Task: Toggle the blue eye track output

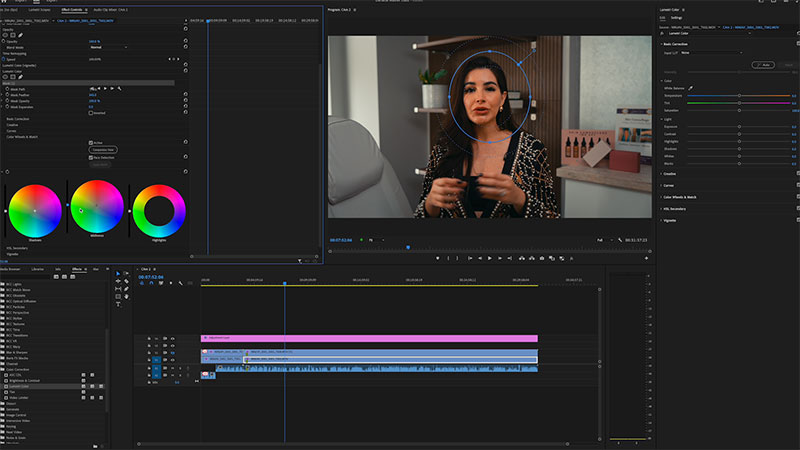Action: 172,353
